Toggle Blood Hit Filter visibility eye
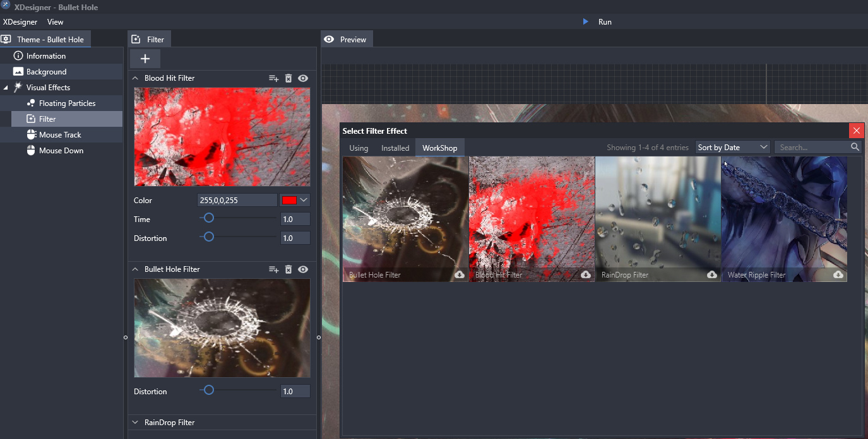Image resolution: width=868 pixels, height=439 pixels. tap(303, 78)
